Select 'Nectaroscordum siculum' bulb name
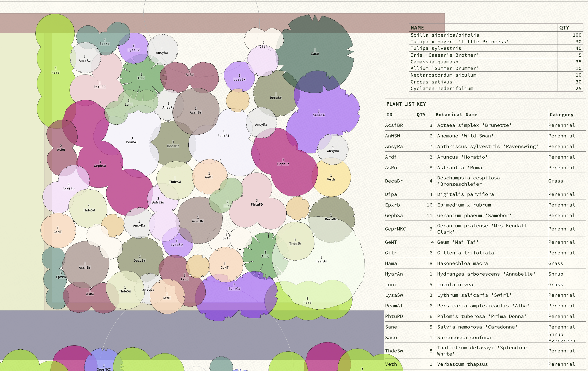 point(443,75)
